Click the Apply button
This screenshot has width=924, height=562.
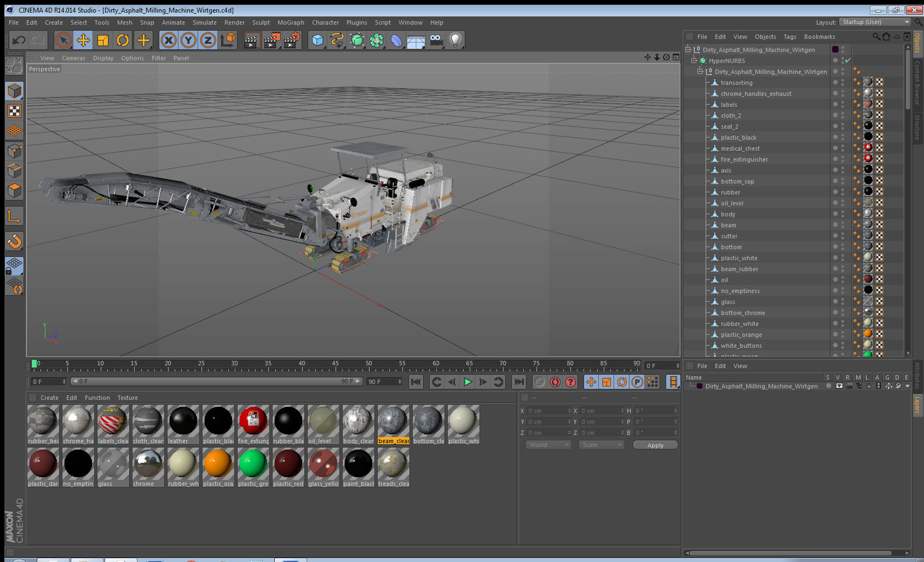655,445
